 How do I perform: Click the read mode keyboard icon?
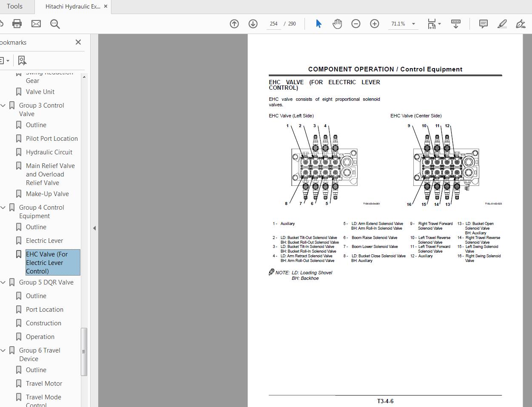click(x=456, y=24)
